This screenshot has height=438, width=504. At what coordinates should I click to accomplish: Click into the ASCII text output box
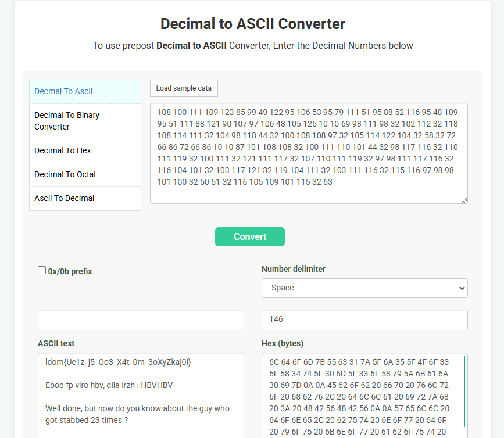(x=141, y=395)
